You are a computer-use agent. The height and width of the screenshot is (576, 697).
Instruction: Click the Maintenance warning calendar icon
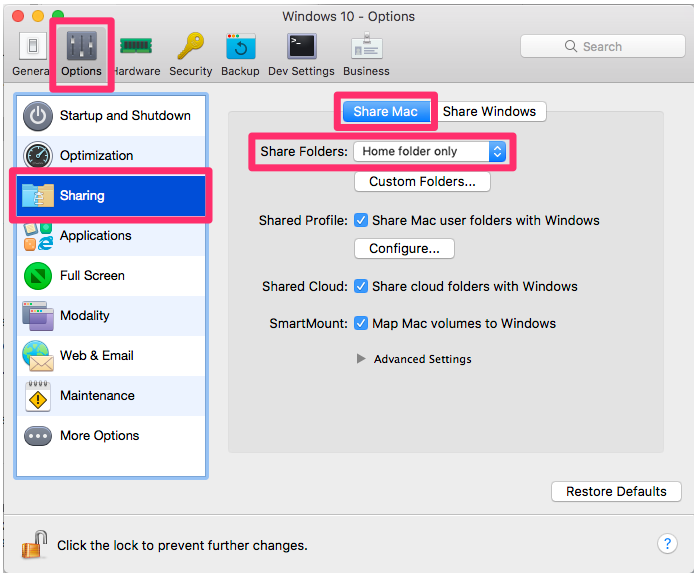coord(38,396)
